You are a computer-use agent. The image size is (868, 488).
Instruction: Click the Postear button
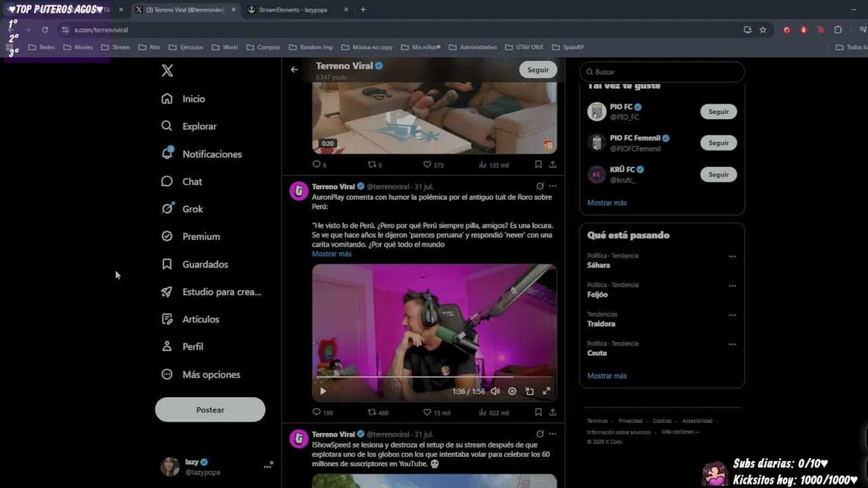click(210, 409)
